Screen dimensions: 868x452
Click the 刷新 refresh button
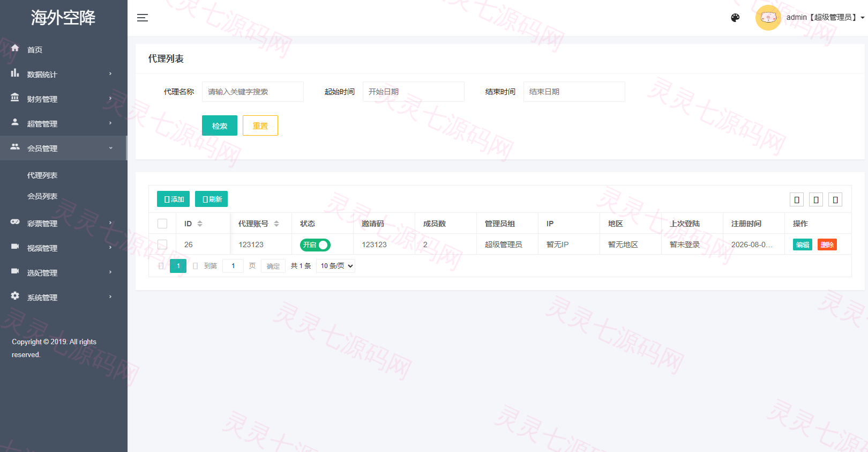coord(212,199)
